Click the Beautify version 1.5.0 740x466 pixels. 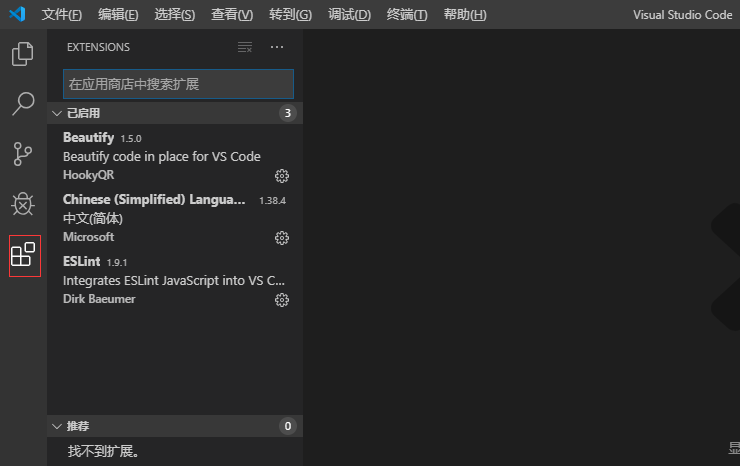(x=131, y=139)
